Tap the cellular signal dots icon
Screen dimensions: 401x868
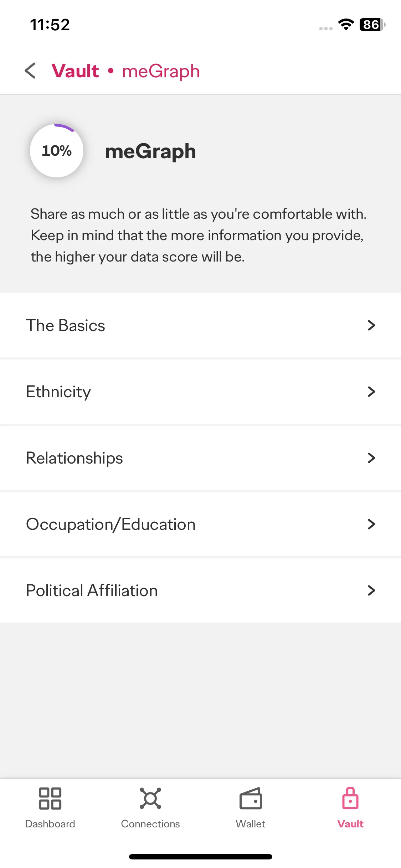pos(326,29)
